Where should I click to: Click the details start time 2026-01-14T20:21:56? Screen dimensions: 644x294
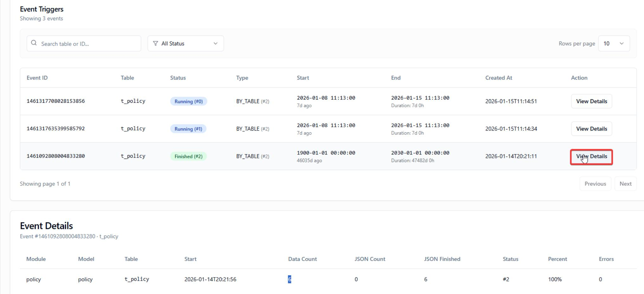click(x=210, y=279)
